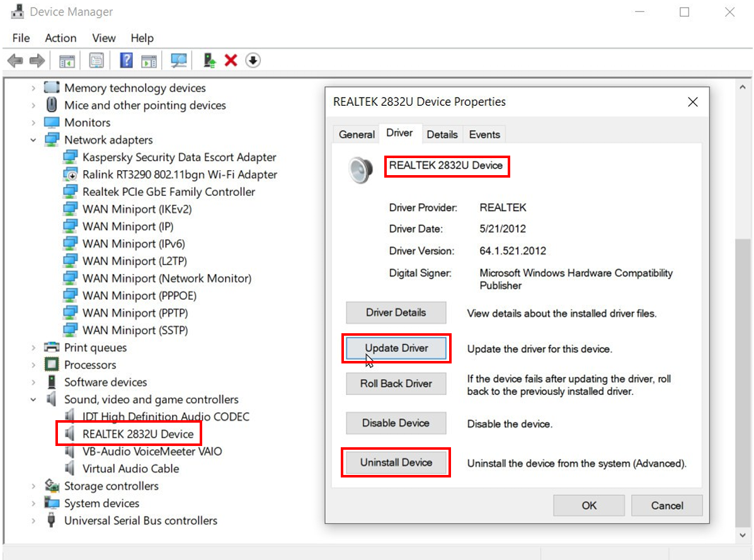The image size is (754, 560).
Task: Open the Action menu
Action: click(x=60, y=38)
